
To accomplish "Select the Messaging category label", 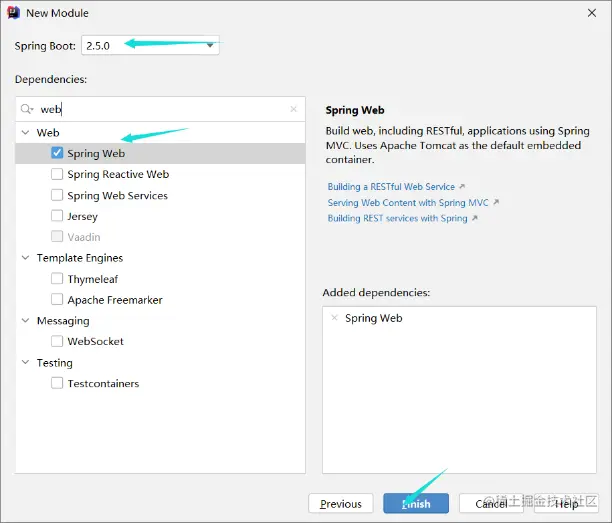I will (63, 321).
